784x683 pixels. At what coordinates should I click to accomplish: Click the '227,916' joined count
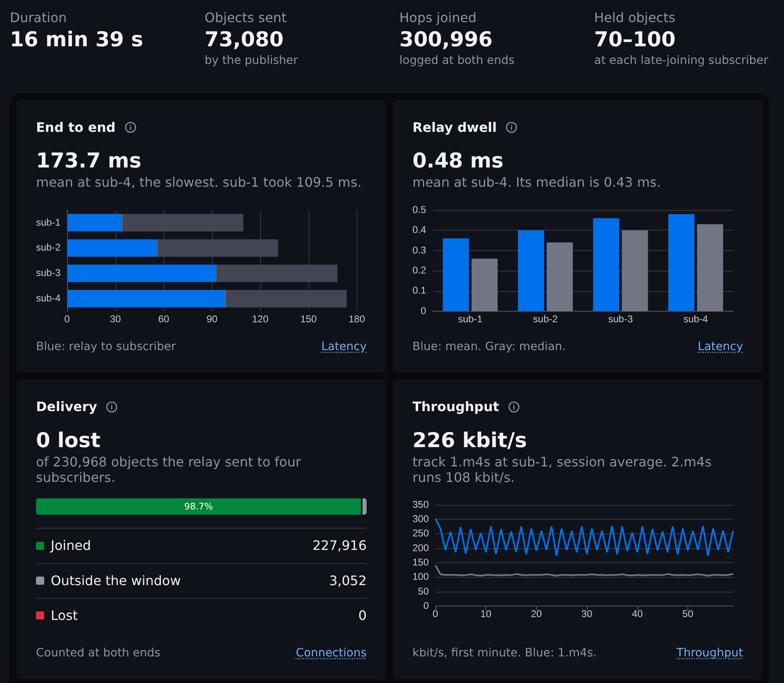coord(339,546)
